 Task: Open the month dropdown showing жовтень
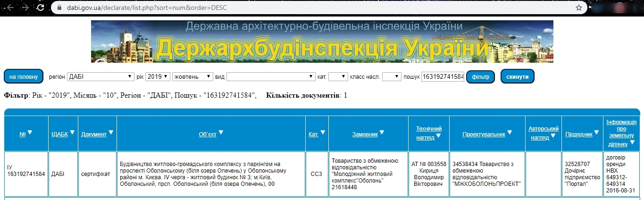pos(192,76)
